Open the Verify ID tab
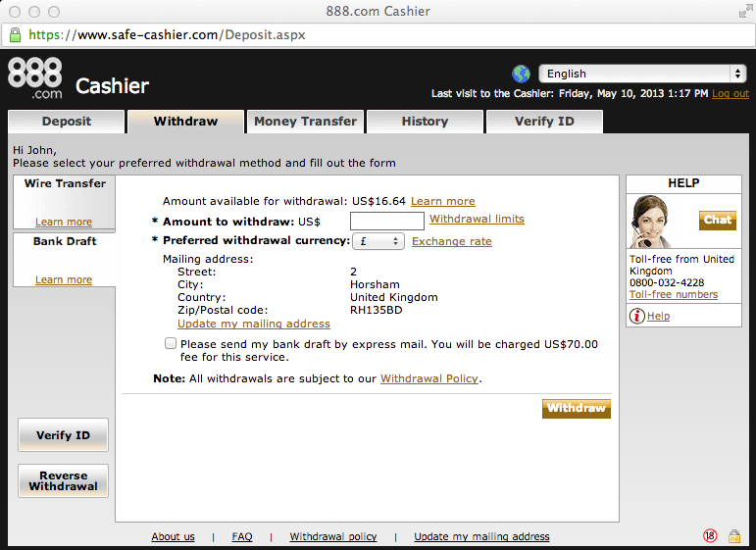The width and height of the screenshot is (756, 550). pyautogui.click(x=544, y=122)
